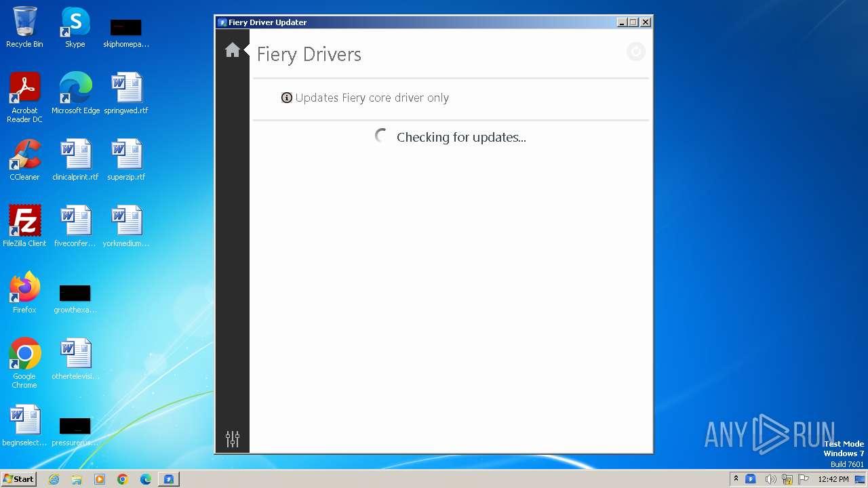This screenshot has height=488, width=868.
Task: Select fiveconfer... document on desktop
Action: tap(75, 226)
